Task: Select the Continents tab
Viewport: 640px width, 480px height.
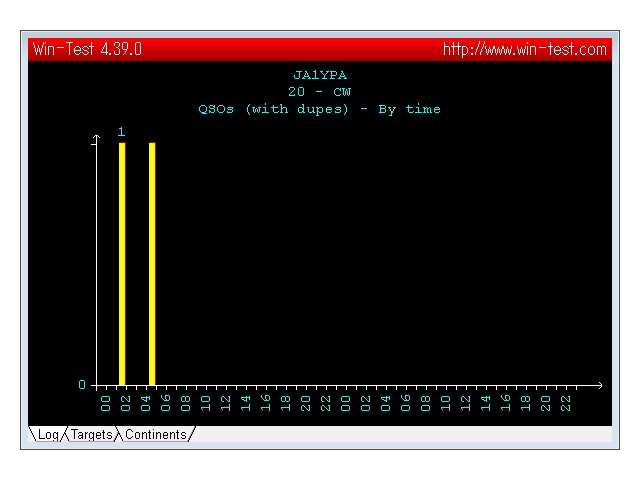Action: click(156, 434)
